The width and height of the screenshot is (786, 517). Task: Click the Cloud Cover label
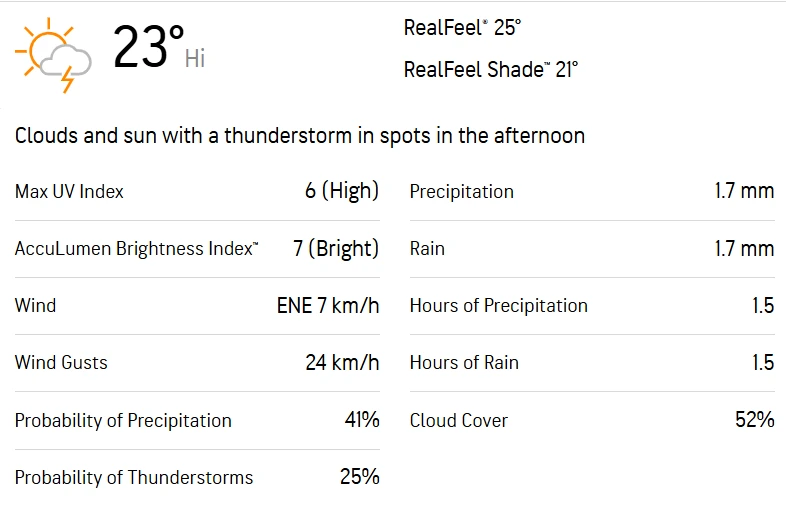[458, 421]
